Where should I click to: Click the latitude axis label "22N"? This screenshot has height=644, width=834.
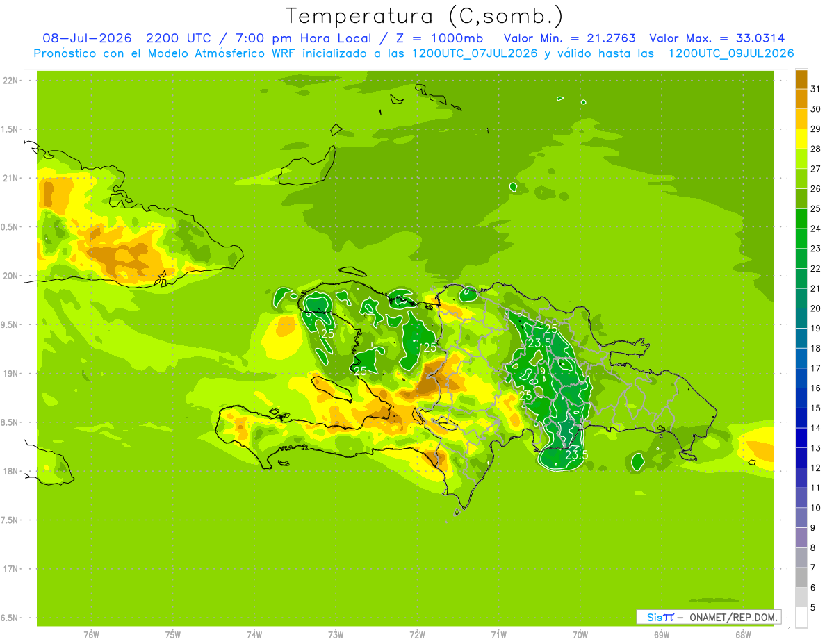tap(10, 81)
